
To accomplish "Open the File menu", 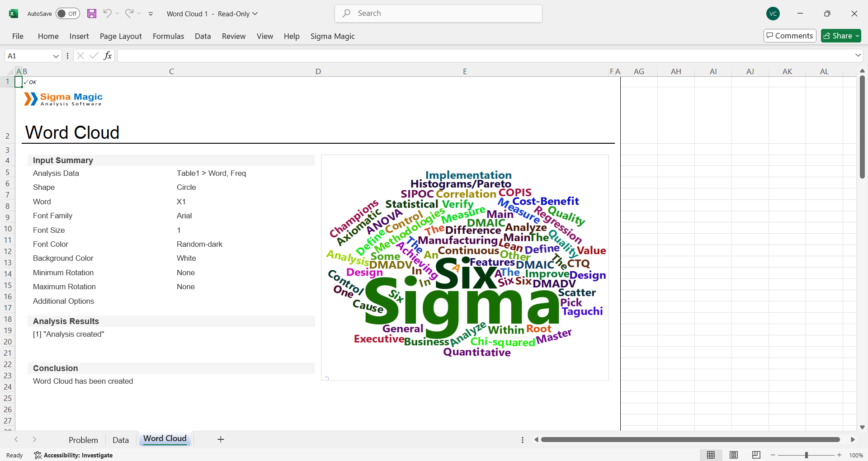I will point(18,36).
